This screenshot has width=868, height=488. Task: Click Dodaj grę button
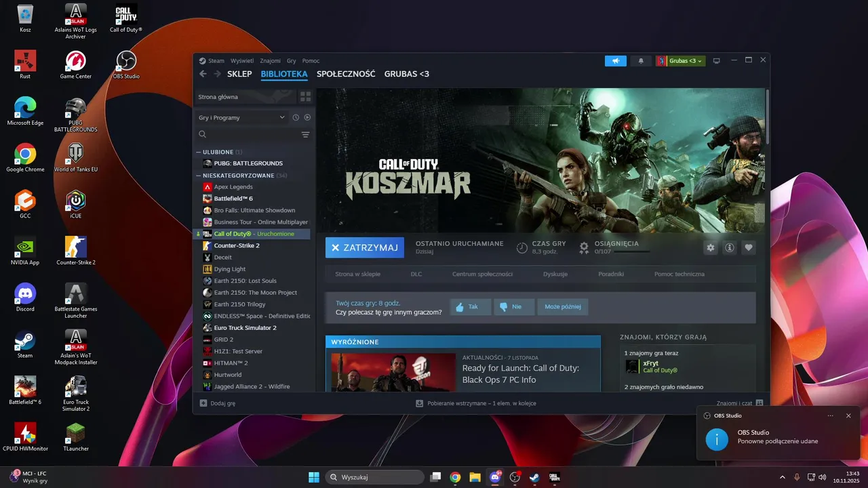pyautogui.click(x=218, y=403)
